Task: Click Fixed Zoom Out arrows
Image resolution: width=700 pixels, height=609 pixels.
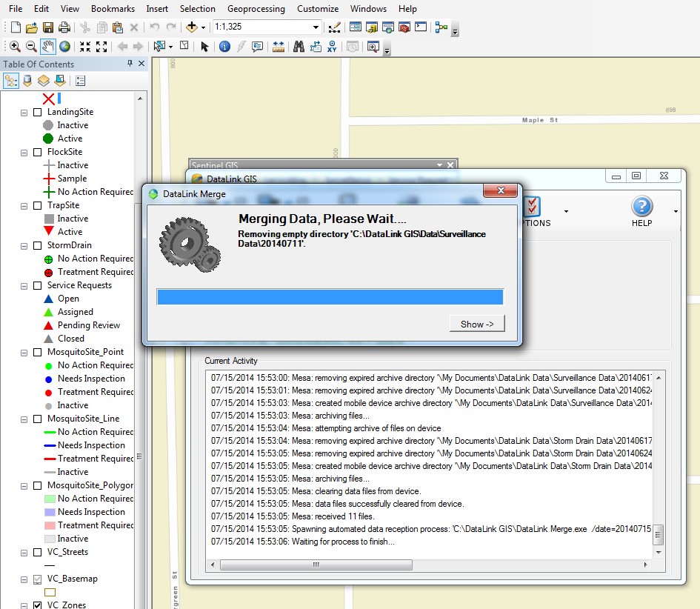Action: coord(101,46)
